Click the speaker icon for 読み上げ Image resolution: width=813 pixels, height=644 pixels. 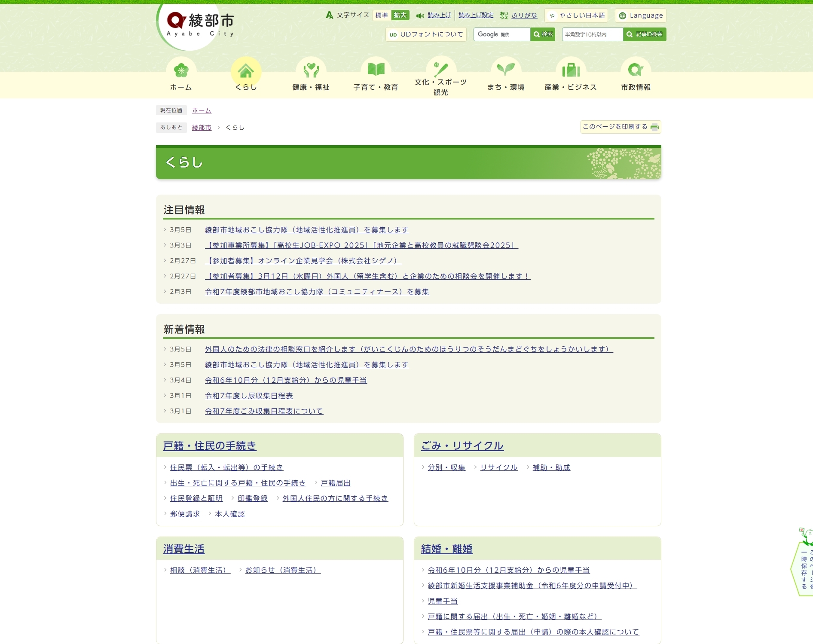tap(420, 15)
